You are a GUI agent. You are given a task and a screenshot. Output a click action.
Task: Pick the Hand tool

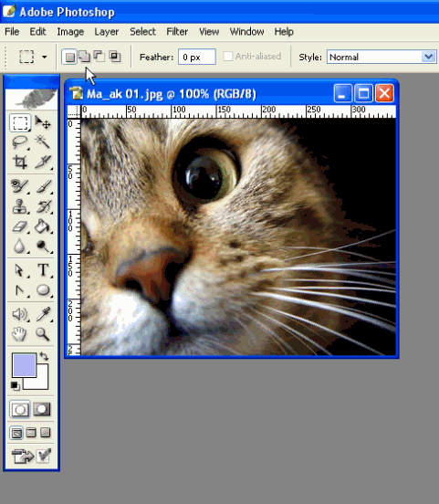coord(20,334)
